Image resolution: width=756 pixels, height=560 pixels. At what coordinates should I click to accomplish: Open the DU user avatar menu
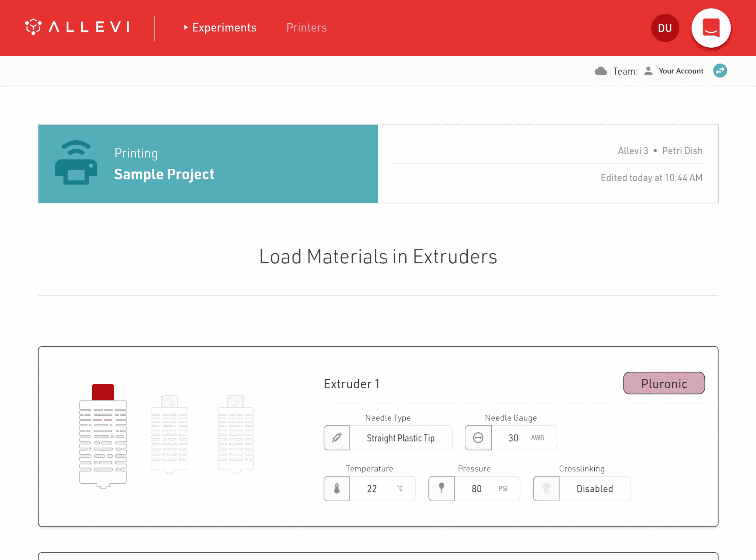pos(665,28)
